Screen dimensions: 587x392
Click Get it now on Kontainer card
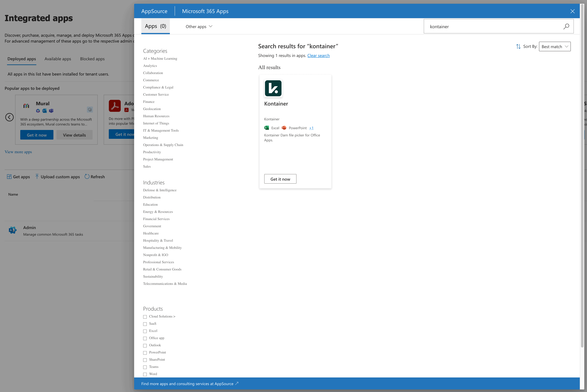[x=280, y=179]
